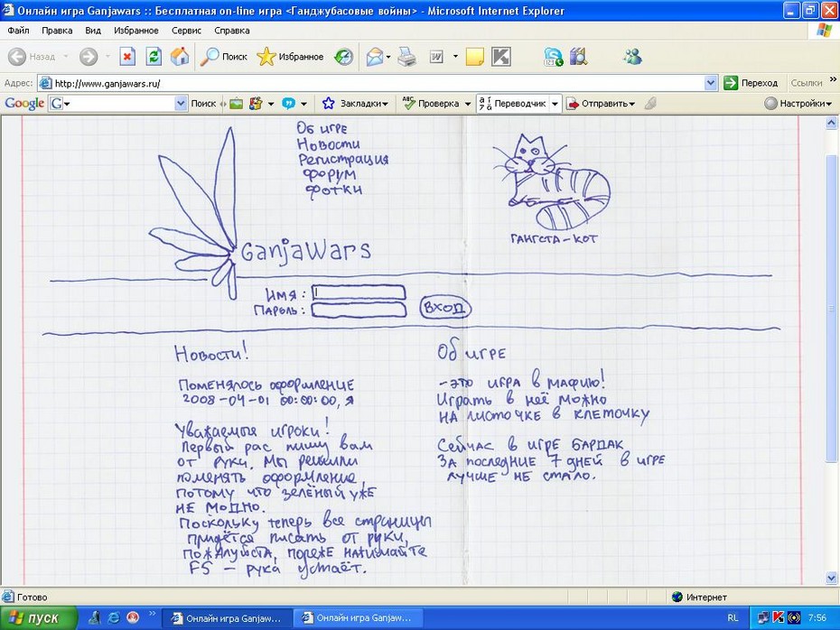The height and width of the screenshot is (630, 840).
Task: Expand Переводчик translator dropdown arrow
Action: click(x=555, y=103)
